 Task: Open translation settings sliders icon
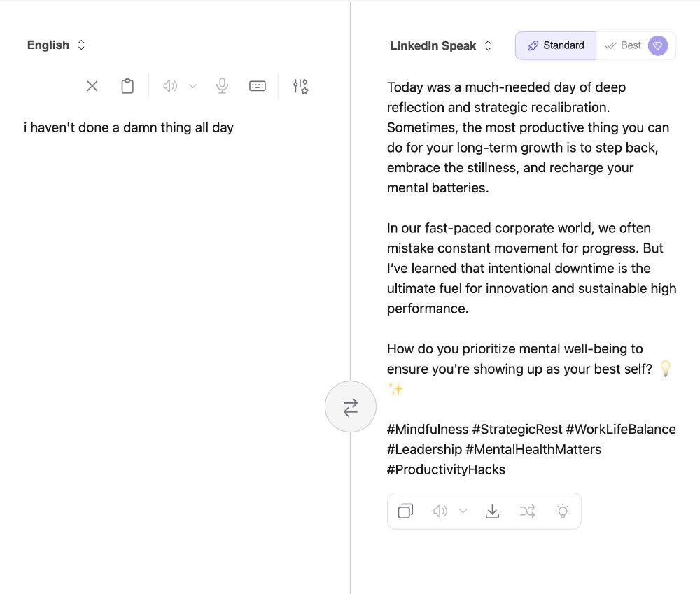tap(300, 86)
